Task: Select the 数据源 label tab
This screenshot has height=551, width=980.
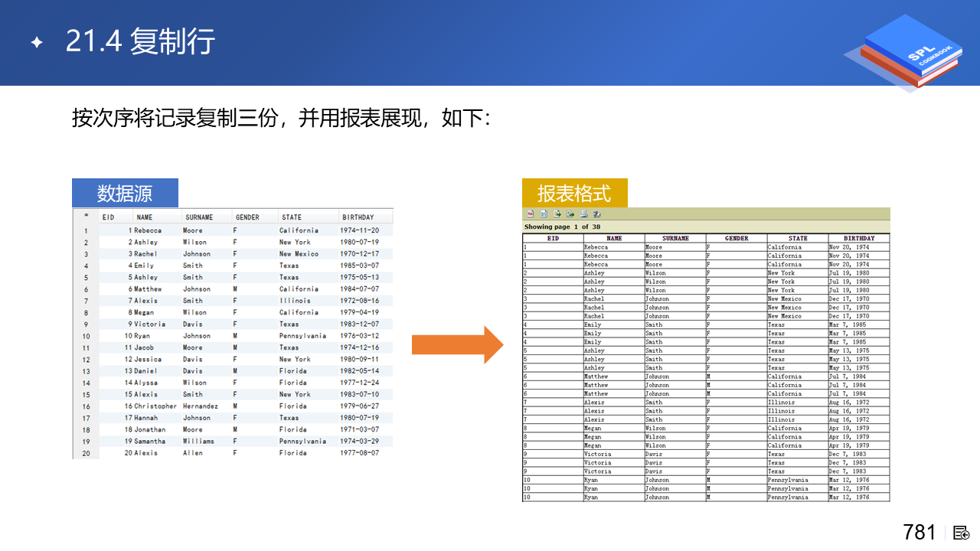Action: pos(125,193)
